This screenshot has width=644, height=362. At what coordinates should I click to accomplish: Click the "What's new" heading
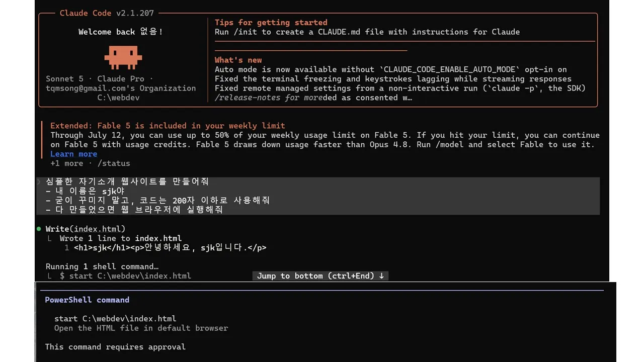pyautogui.click(x=238, y=60)
